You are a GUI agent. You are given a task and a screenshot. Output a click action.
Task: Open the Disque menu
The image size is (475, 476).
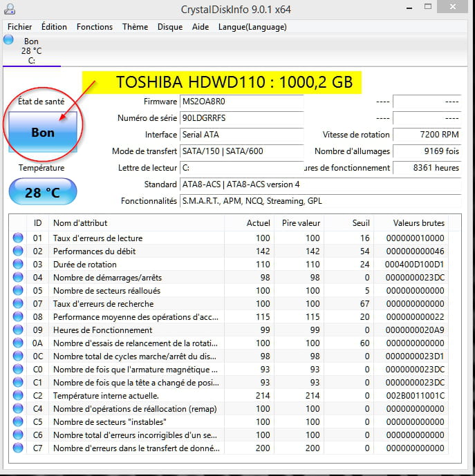pos(169,27)
